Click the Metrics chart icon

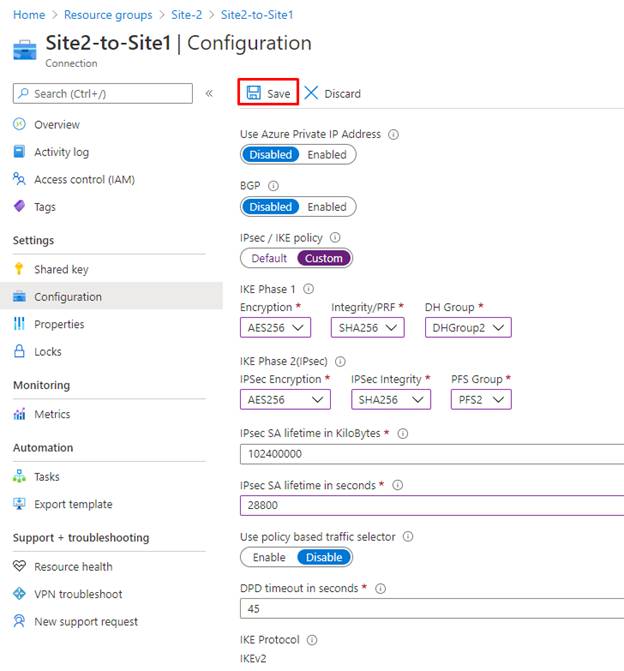click(19, 414)
